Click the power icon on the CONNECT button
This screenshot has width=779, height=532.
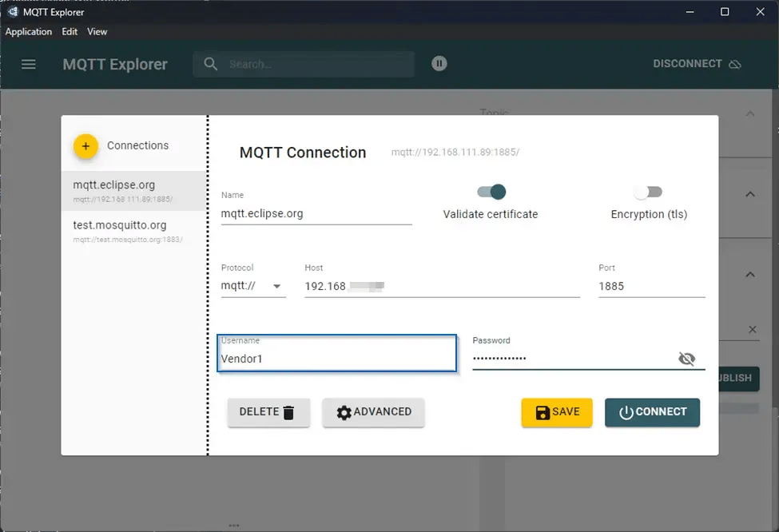pos(628,412)
